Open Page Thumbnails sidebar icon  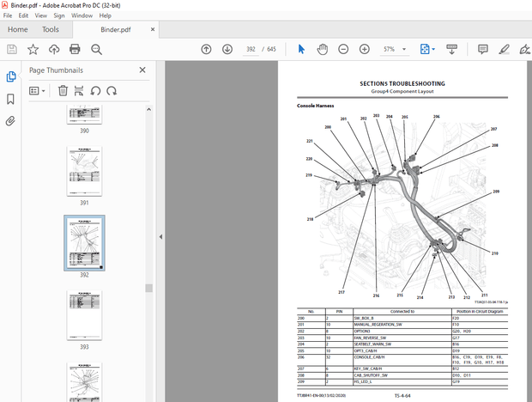(11, 76)
